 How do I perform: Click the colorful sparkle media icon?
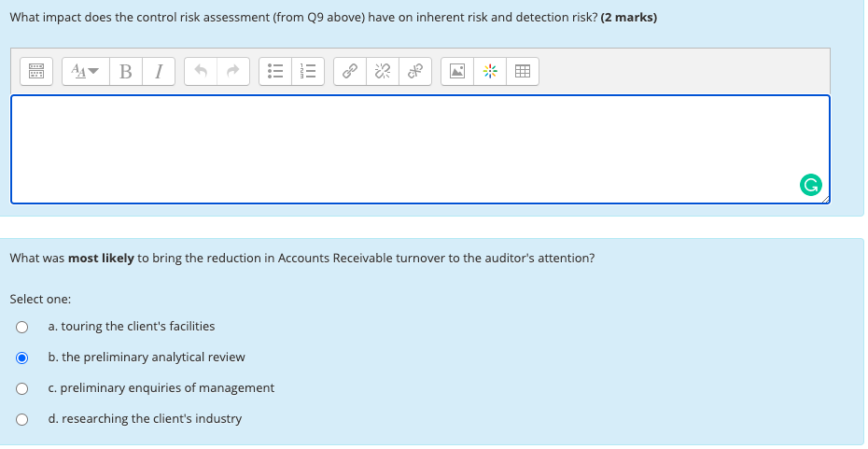(x=490, y=72)
